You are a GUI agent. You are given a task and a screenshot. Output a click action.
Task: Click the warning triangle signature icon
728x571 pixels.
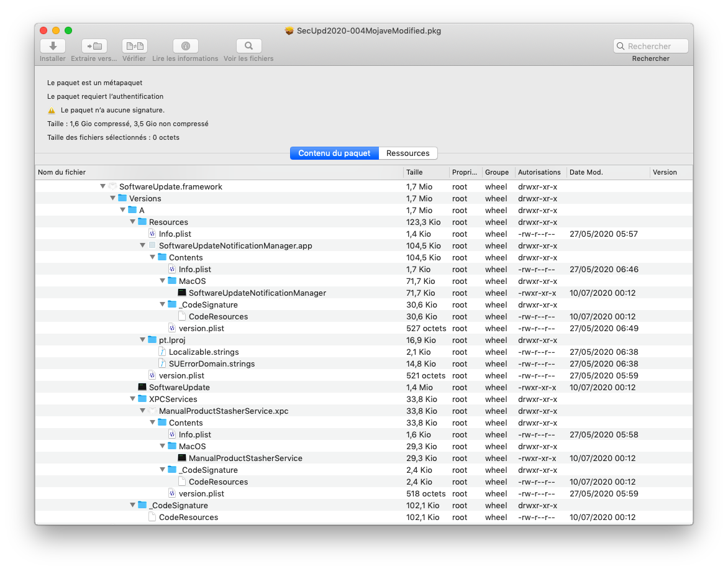coord(52,111)
